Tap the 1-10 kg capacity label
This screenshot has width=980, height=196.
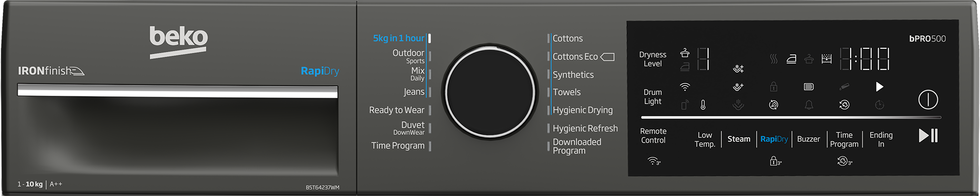(x=30, y=184)
